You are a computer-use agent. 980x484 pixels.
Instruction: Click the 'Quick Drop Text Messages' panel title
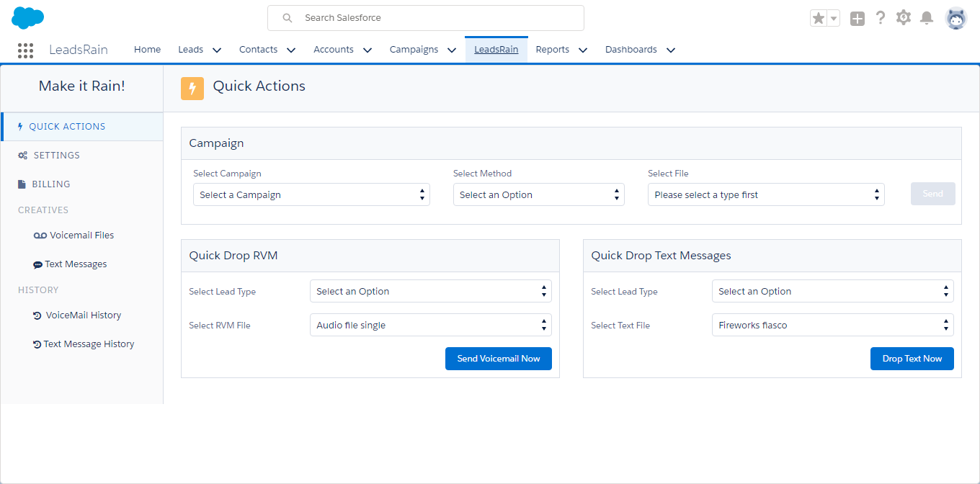click(661, 256)
